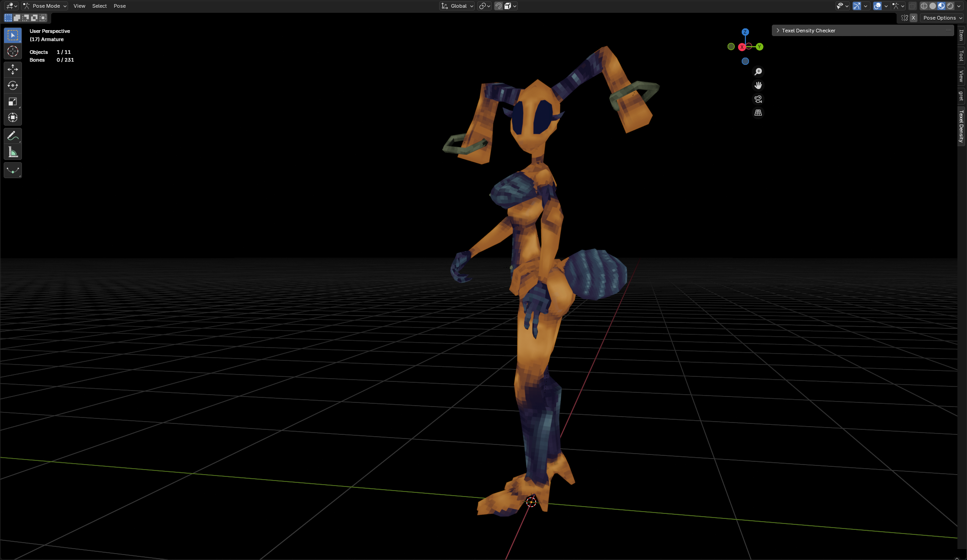Switch to the Item sidebar tab
This screenshot has width=967, height=560.
tap(962, 35)
